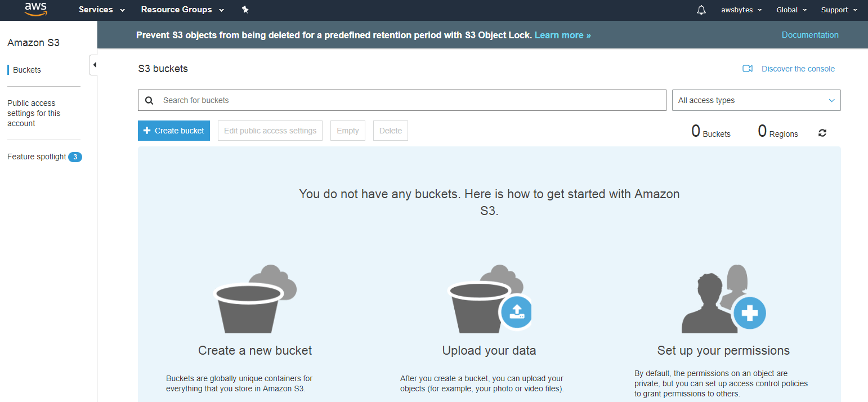
Task: Expand the Resource Groups menu
Action: click(182, 10)
